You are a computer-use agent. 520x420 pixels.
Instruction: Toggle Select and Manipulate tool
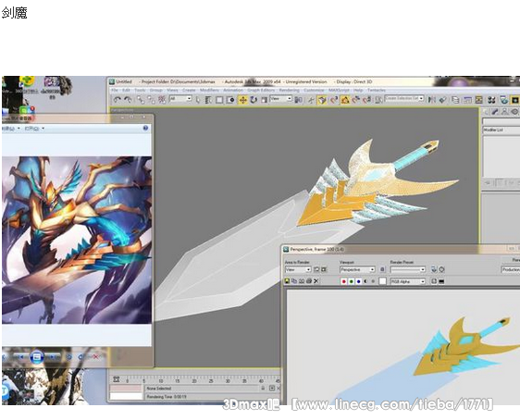point(311,99)
